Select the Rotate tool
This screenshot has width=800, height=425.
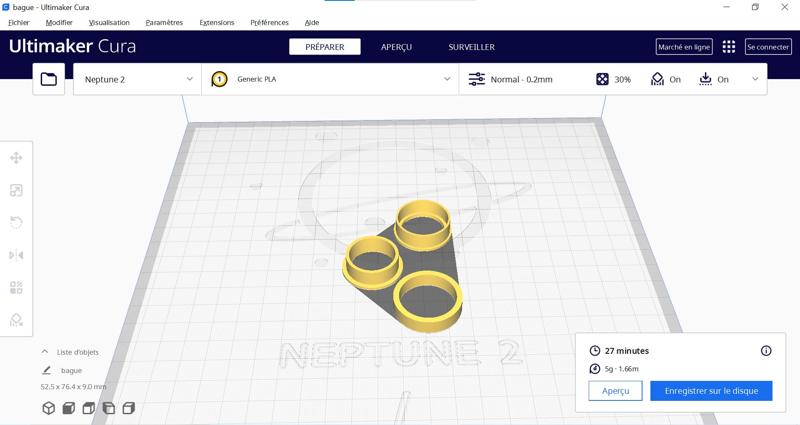16,222
